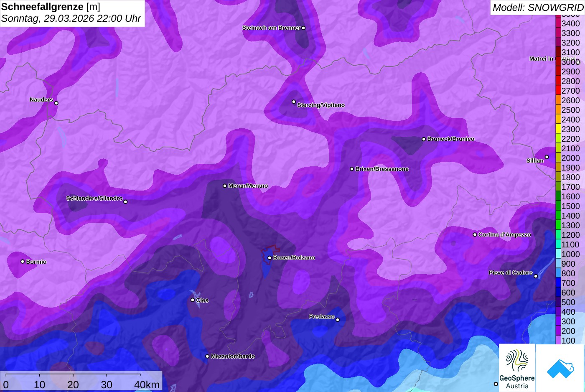
Task: Click the Predazzo label
Action: click(322, 317)
